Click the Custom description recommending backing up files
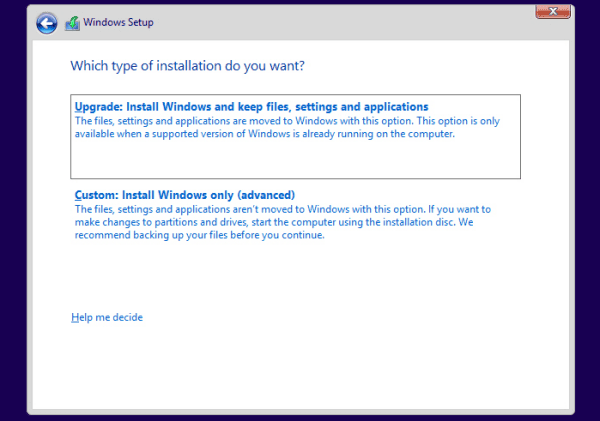 coord(282,222)
